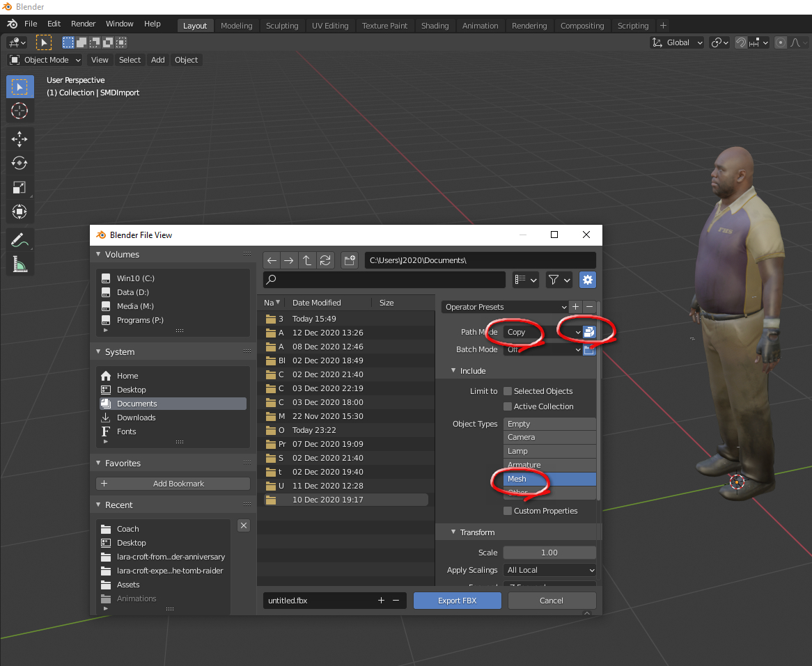Increment the file name number
812x666 pixels.
click(x=381, y=601)
